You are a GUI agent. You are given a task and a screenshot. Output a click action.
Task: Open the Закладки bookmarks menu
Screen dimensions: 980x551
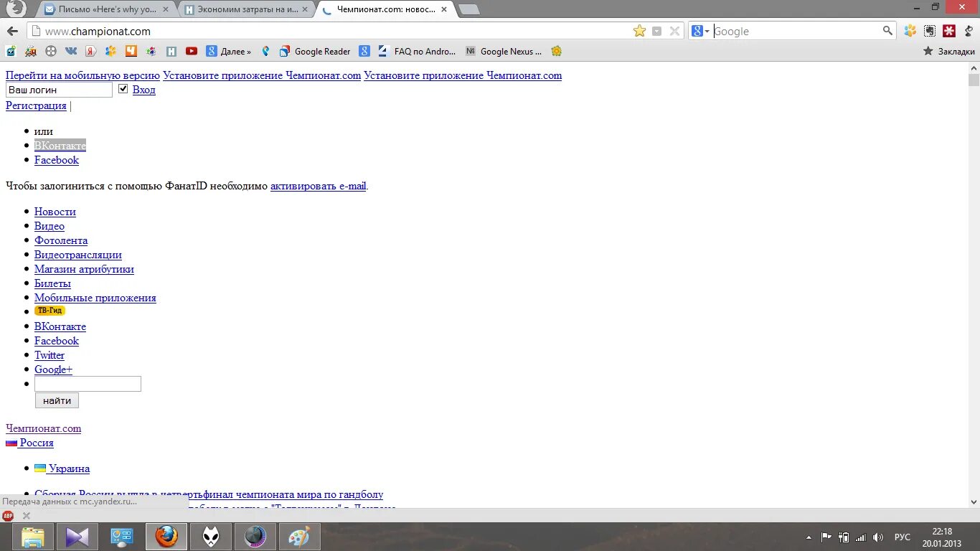(x=948, y=51)
